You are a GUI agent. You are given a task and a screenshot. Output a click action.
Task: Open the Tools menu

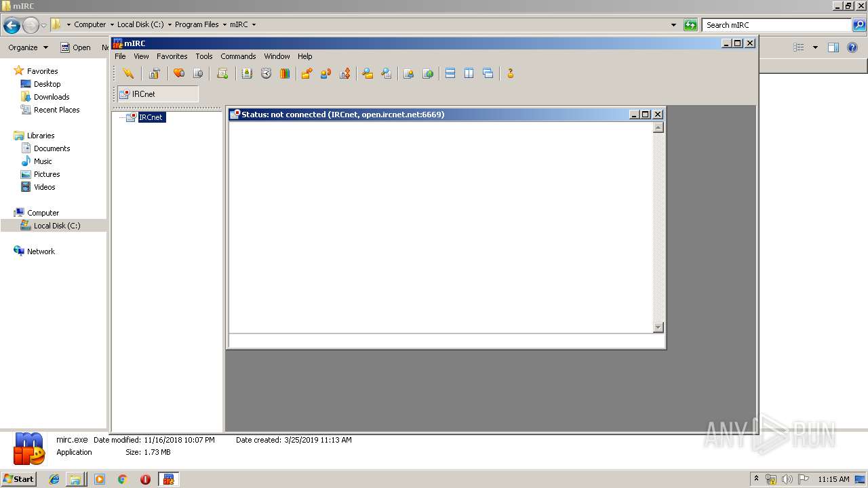(x=204, y=56)
